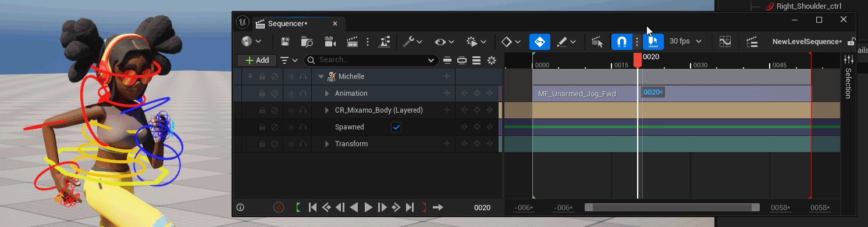The width and height of the screenshot is (868, 227).
Task: Select the MF_Unarmed_Jog_Fwd animation clip
Action: pyautogui.click(x=671, y=93)
